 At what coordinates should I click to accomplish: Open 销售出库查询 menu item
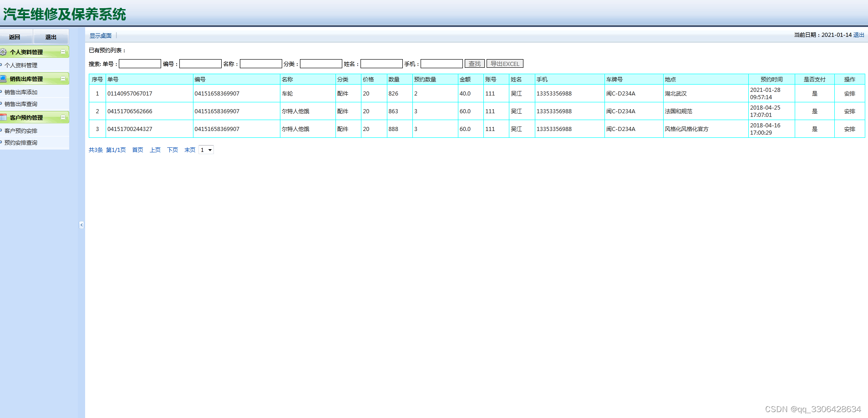tap(21, 104)
